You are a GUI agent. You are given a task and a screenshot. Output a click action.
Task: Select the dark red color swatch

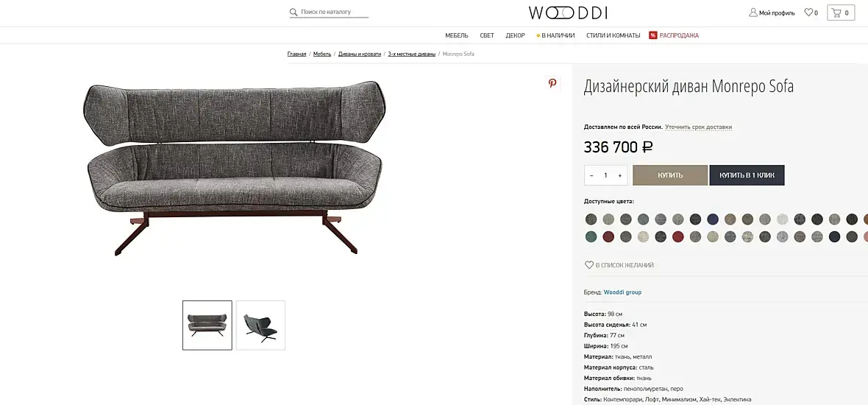pos(608,236)
